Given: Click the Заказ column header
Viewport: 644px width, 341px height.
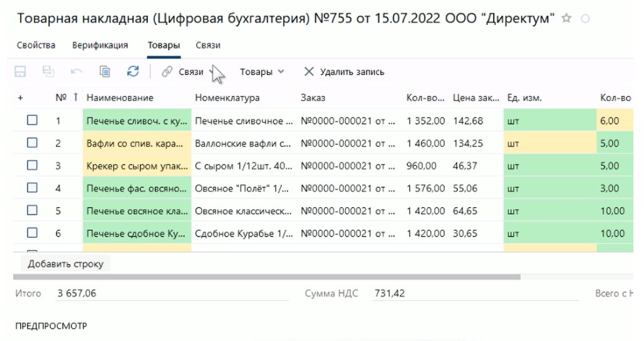Looking at the screenshot, I should tap(313, 98).
